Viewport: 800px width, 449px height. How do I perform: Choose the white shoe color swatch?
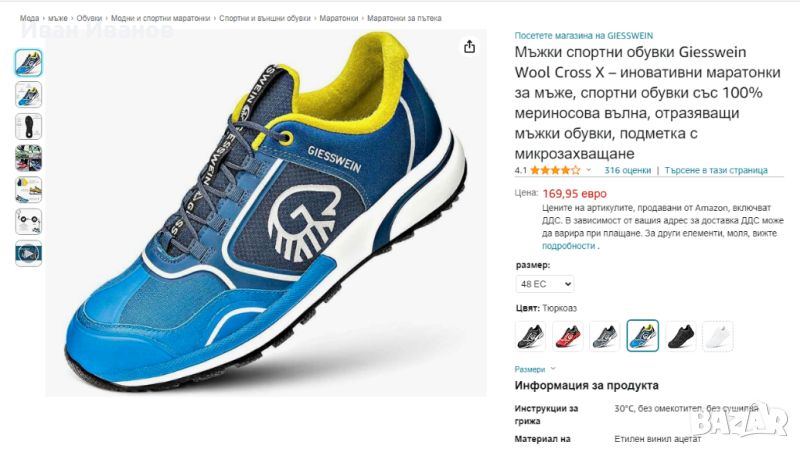[x=718, y=336]
